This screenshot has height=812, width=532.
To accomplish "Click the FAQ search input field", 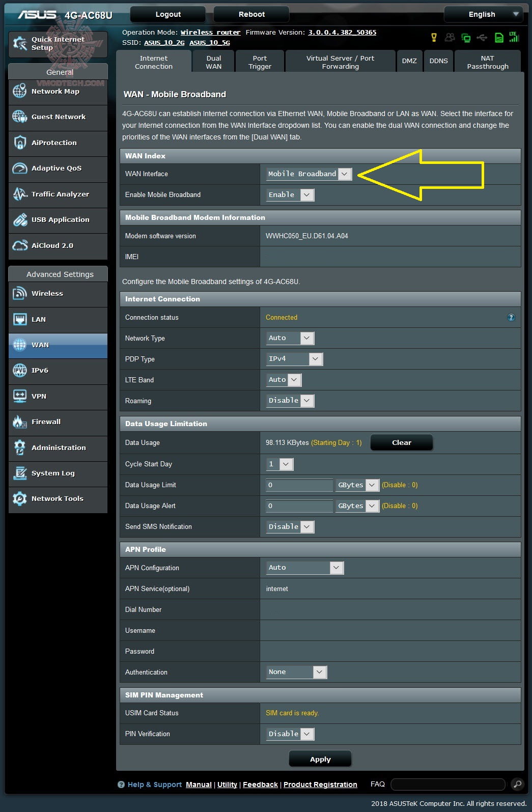I will pyautogui.click(x=448, y=784).
